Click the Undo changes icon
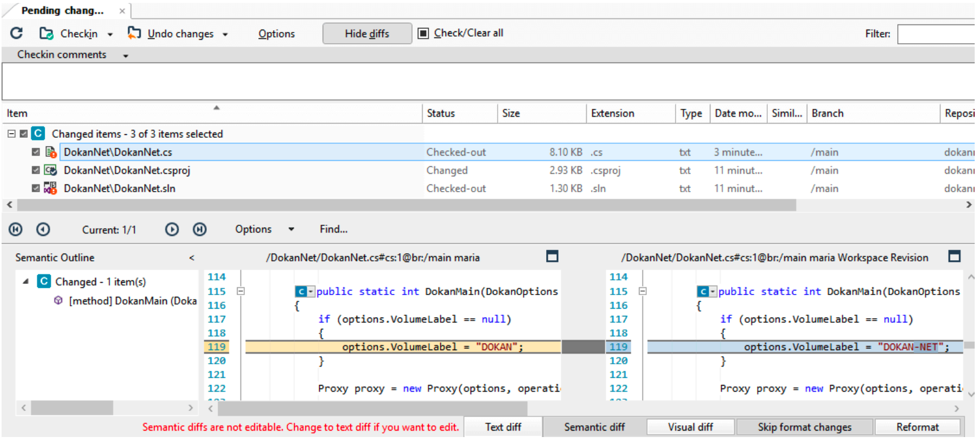 pyautogui.click(x=134, y=33)
